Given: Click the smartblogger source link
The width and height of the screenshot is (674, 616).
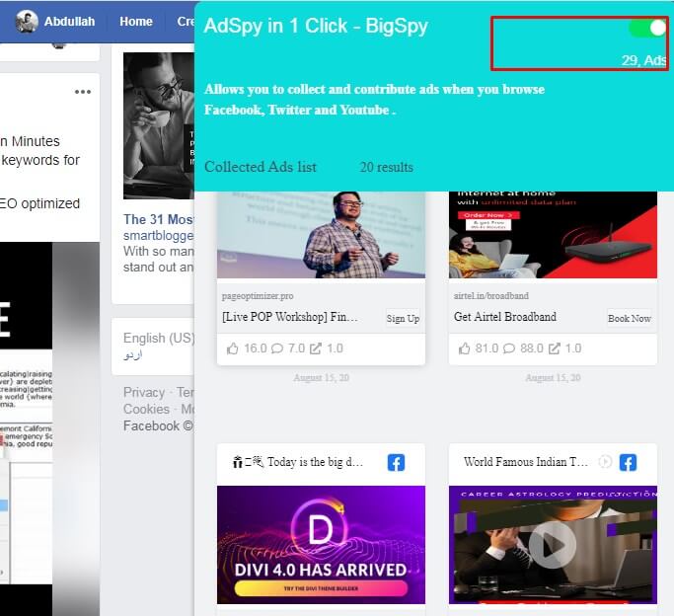Looking at the screenshot, I should tap(159, 236).
